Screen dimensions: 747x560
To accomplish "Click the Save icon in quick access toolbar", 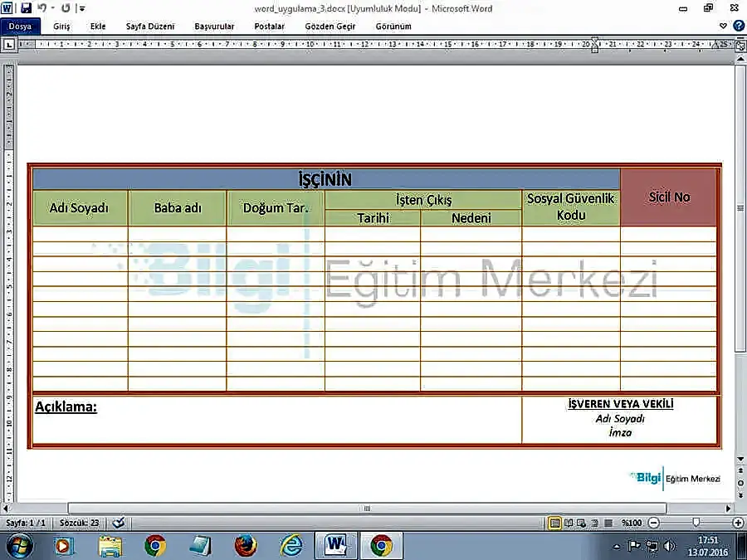I will point(26,8).
